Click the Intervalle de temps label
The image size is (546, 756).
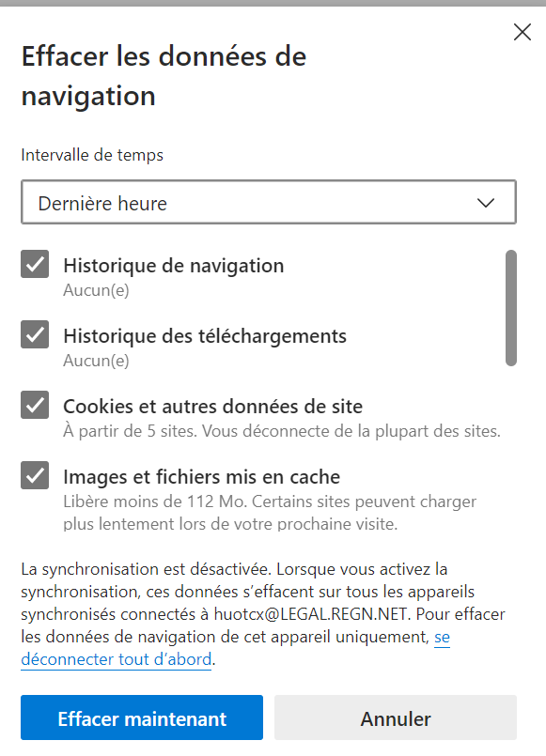[x=92, y=155]
